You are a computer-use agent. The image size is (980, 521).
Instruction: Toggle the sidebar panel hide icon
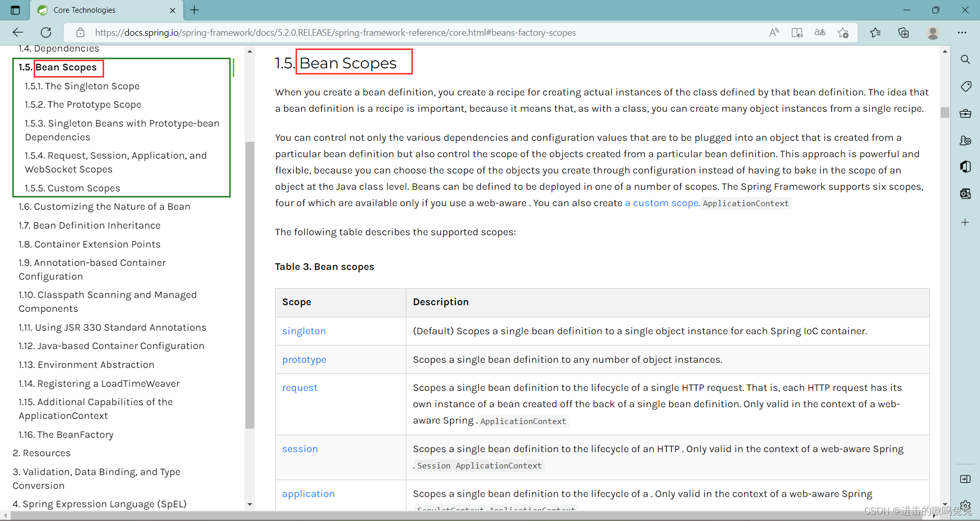tap(965, 479)
